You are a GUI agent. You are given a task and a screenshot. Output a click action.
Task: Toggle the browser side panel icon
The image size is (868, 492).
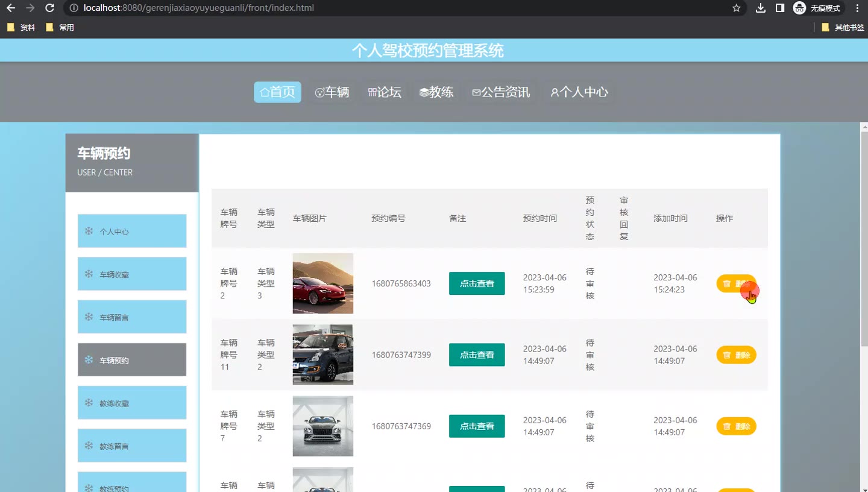[780, 8]
